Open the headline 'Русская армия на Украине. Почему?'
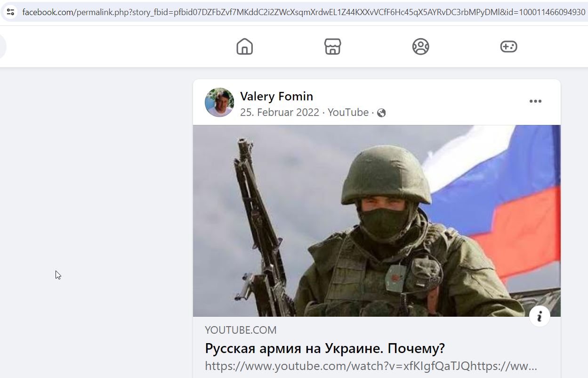The width and height of the screenshot is (588, 378). (x=325, y=348)
